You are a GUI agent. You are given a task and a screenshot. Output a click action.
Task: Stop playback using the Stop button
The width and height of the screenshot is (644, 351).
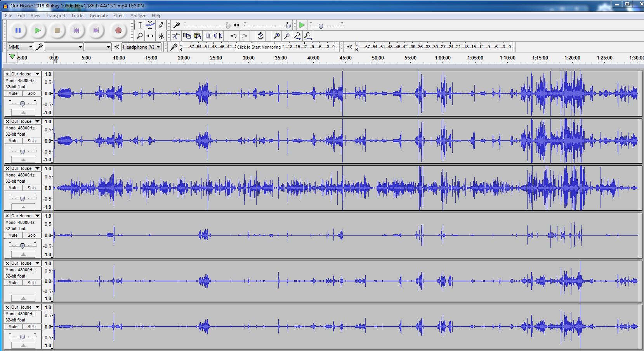57,30
